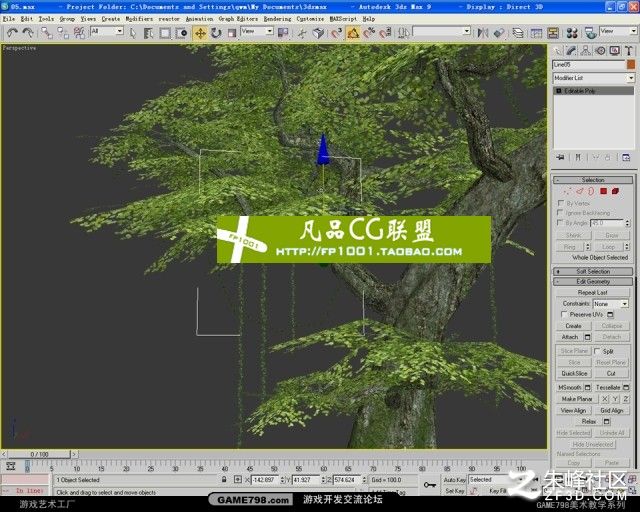Enable Ignore Backfacing checkbox
The width and height of the screenshot is (640, 512).
tap(560, 213)
